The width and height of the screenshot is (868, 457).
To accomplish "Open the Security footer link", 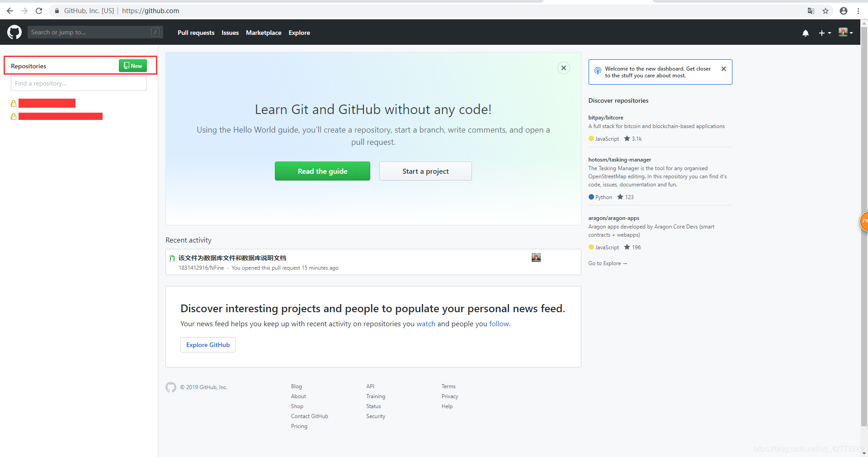I will pyautogui.click(x=376, y=416).
